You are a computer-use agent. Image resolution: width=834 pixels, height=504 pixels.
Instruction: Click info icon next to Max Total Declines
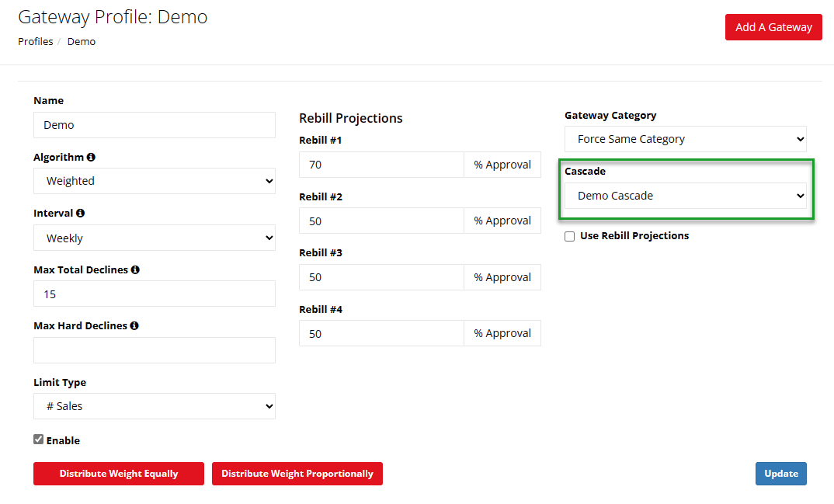point(135,269)
